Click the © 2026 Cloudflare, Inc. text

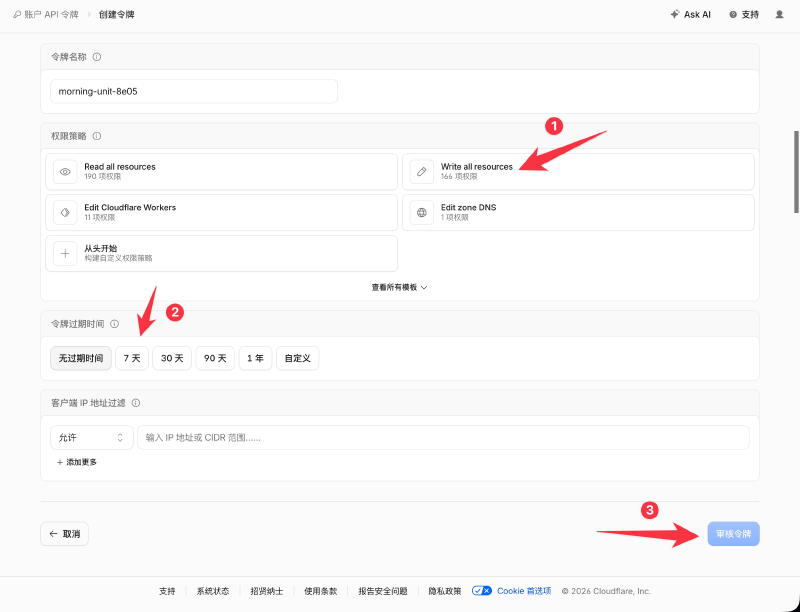606,591
